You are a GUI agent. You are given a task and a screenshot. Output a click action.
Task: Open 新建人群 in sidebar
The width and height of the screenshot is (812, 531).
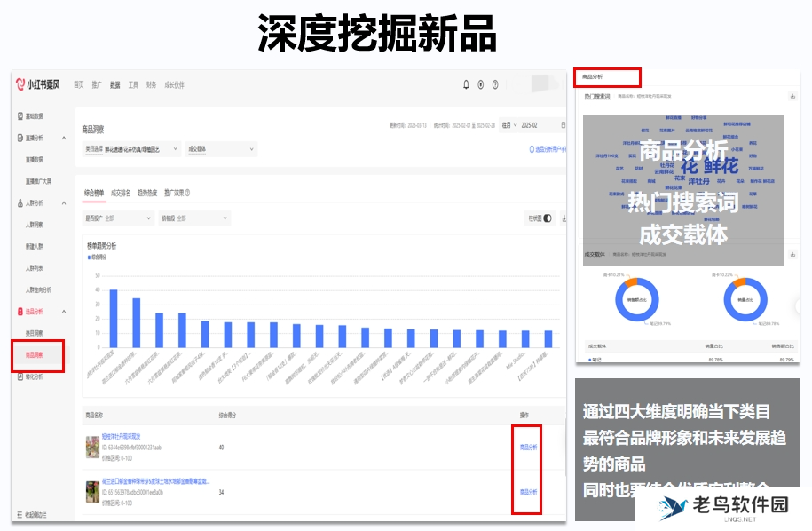pos(35,247)
